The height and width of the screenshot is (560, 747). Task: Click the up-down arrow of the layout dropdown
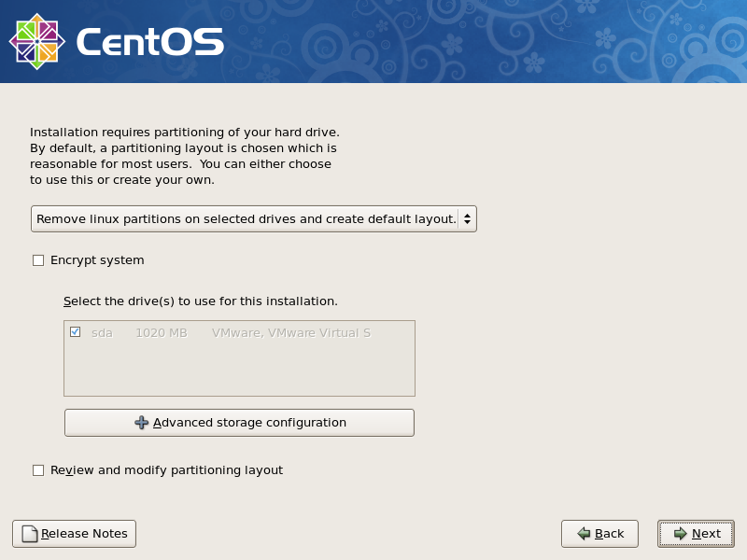pyautogui.click(x=467, y=219)
